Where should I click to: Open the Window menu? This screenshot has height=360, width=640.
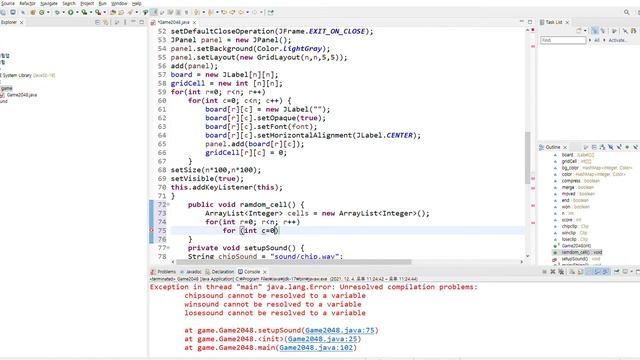pyautogui.click(x=119, y=3)
